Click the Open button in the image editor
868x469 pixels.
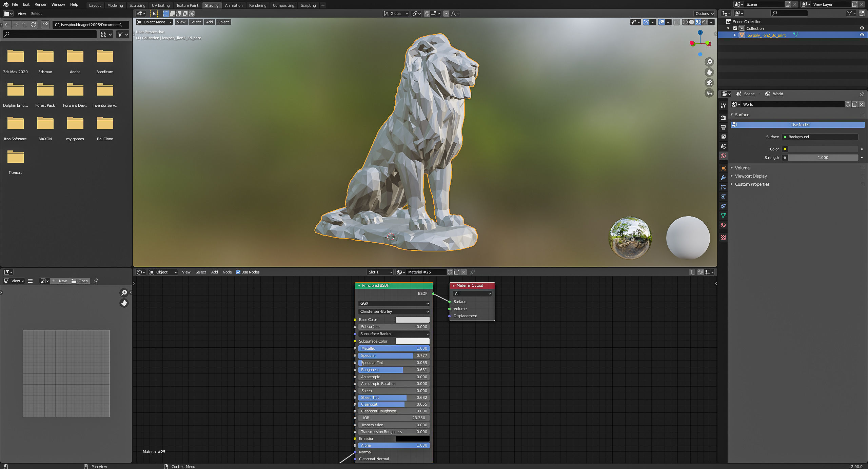click(80, 281)
